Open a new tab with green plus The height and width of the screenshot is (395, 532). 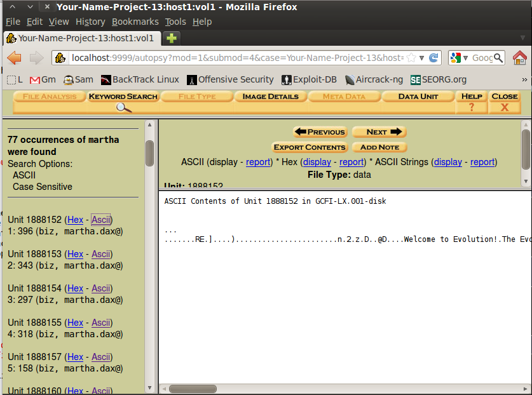tap(172, 38)
